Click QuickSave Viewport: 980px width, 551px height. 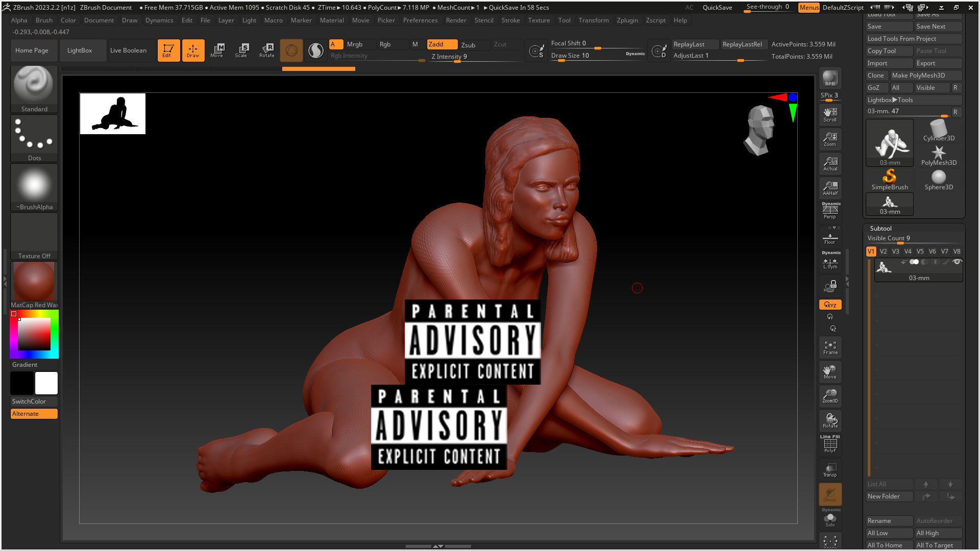coord(717,8)
